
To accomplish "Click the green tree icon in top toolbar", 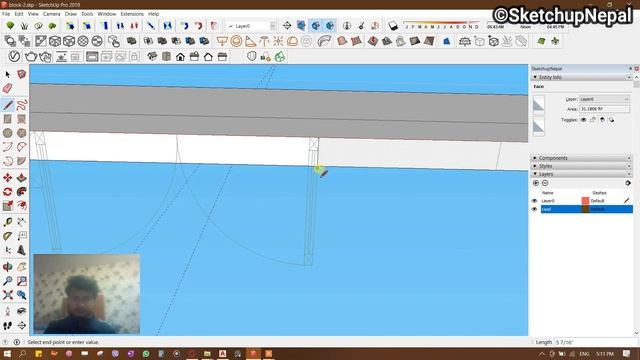I will (10, 26).
